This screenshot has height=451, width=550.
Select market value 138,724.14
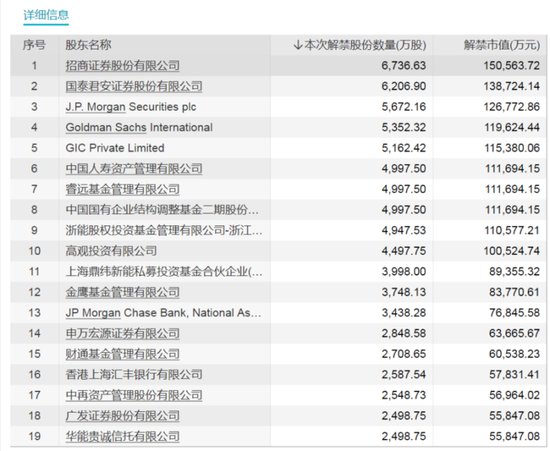click(x=512, y=86)
